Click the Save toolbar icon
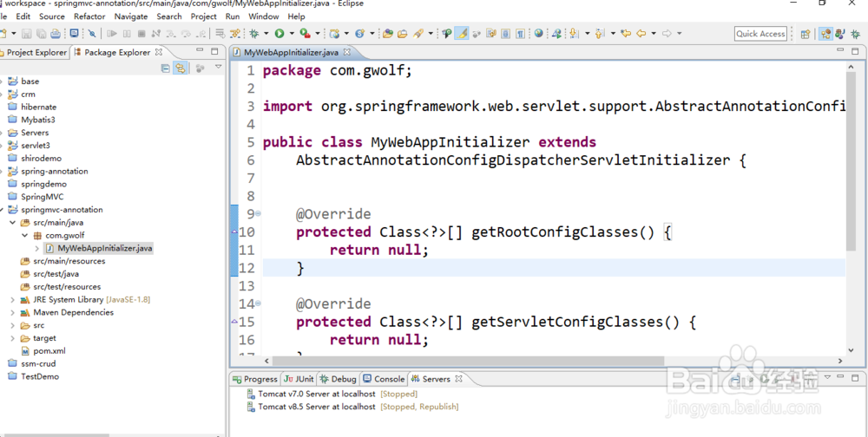The width and height of the screenshot is (868, 437). click(27, 34)
